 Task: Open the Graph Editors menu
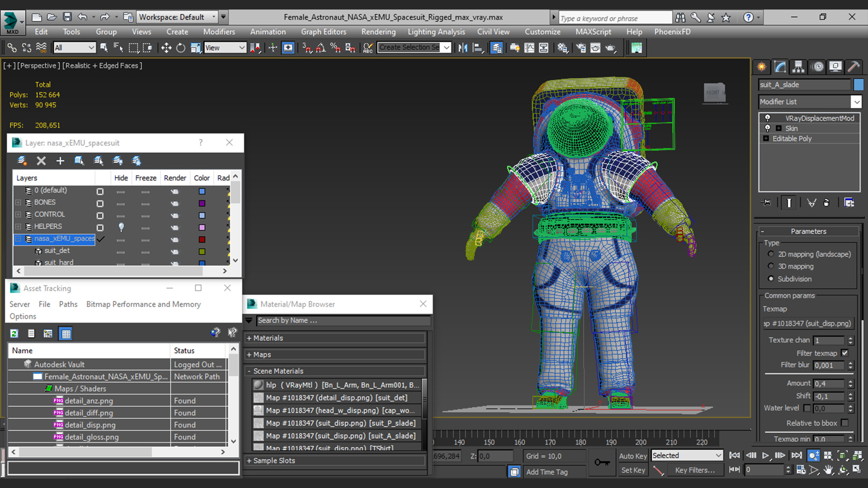coord(323,32)
